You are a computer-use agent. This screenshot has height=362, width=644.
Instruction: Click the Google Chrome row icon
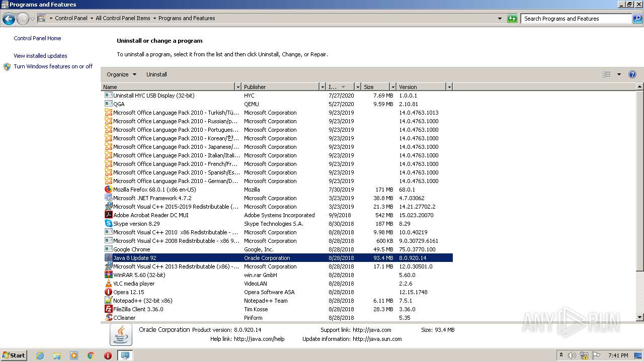(x=108, y=249)
